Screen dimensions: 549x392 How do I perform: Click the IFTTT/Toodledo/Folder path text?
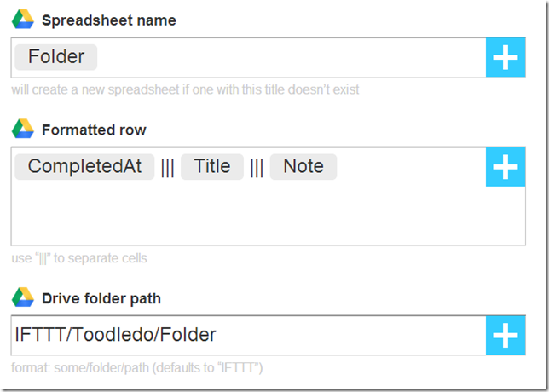[x=116, y=335]
